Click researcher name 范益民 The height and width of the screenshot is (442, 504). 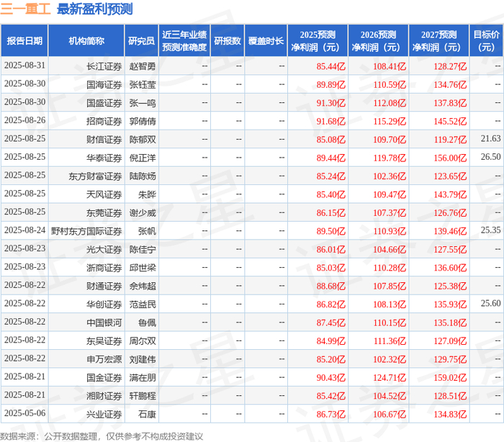coord(143,305)
